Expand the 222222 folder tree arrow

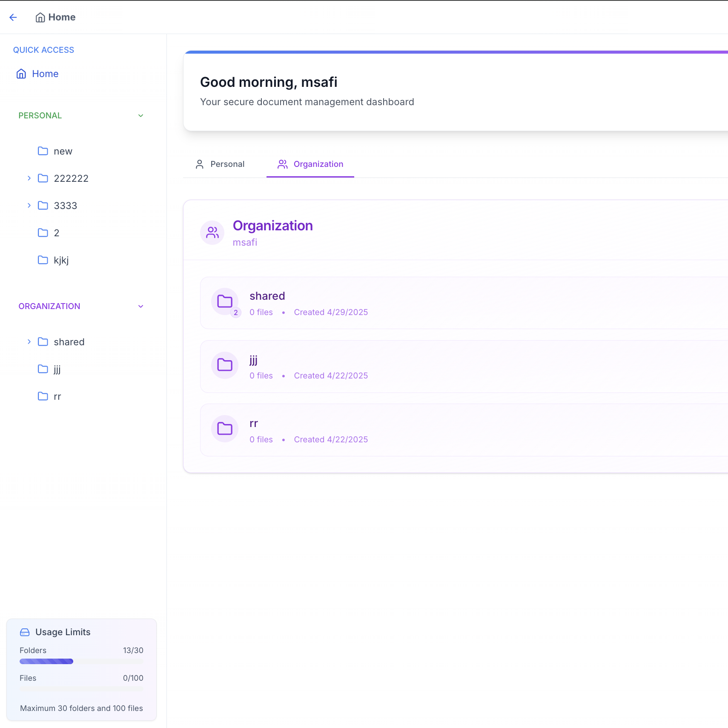point(29,178)
